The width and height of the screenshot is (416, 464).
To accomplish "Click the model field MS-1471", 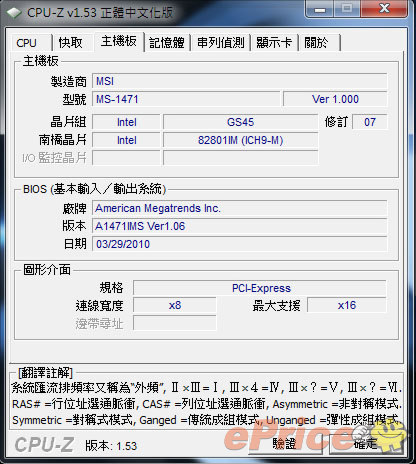I will [186, 99].
